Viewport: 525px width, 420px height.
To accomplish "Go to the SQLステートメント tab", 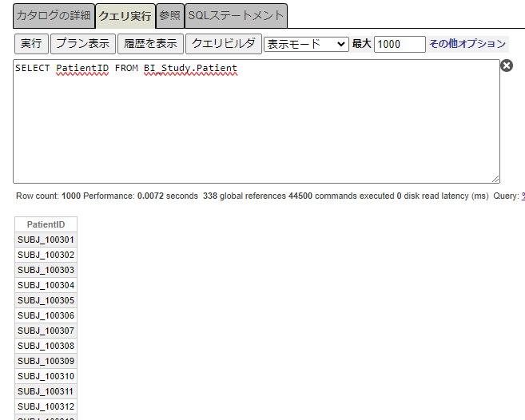I will (x=236, y=16).
